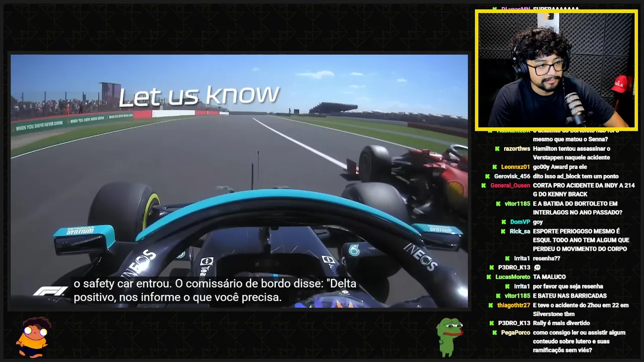
Task: Click the badge icon beside Gerovisk_456
Action: click(488, 176)
